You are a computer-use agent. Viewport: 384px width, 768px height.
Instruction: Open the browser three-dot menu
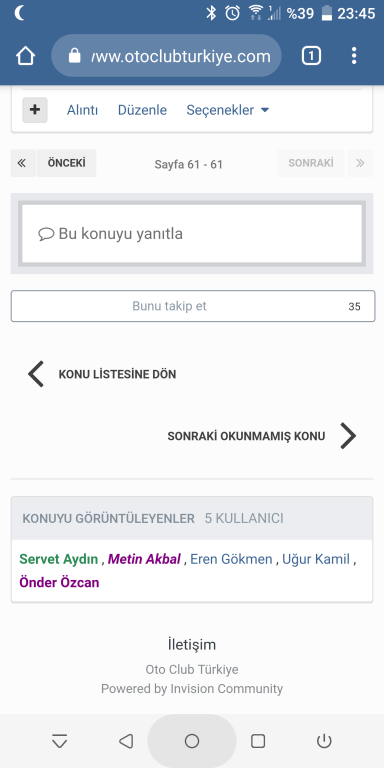click(x=354, y=56)
